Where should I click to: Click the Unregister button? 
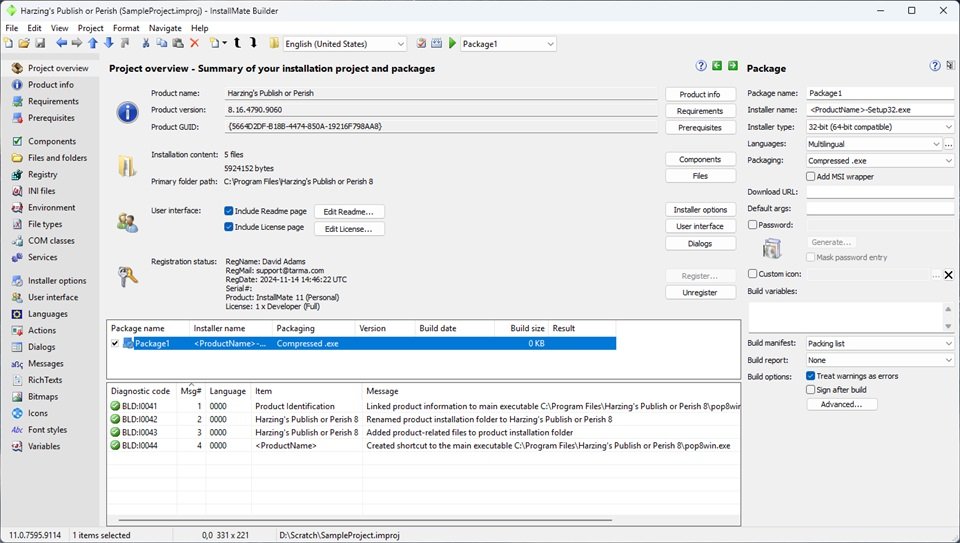(x=700, y=293)
